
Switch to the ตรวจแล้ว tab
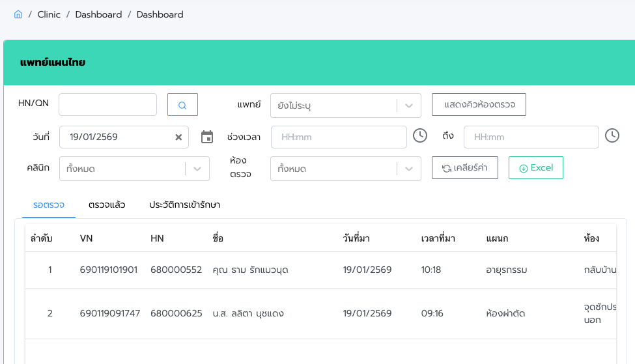(x=107, y=204)
